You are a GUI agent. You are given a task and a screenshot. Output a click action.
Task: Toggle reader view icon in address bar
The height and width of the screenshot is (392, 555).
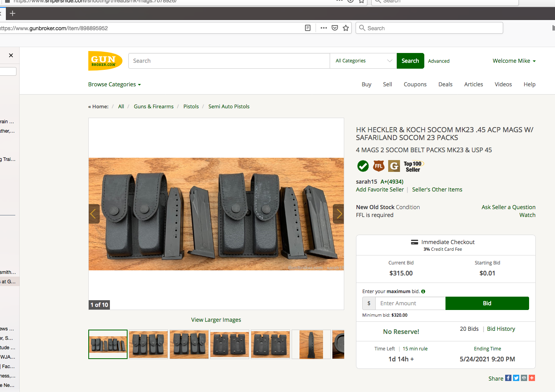tap(308, 28)
